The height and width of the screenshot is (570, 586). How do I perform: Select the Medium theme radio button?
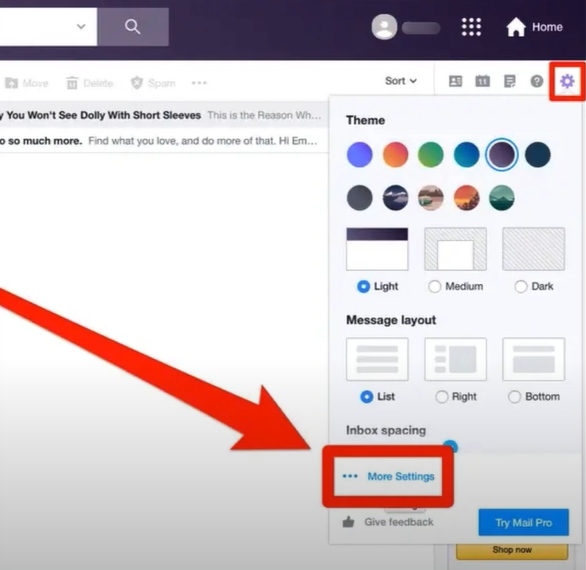[x=434, y=287]
